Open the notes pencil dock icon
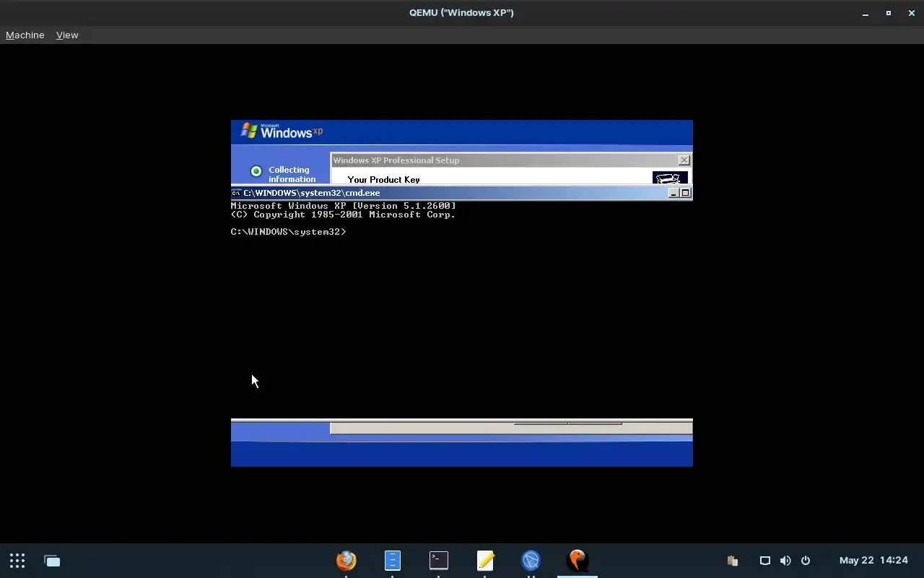924x578 pixels. pyautogui.click(x=485, y=560)
